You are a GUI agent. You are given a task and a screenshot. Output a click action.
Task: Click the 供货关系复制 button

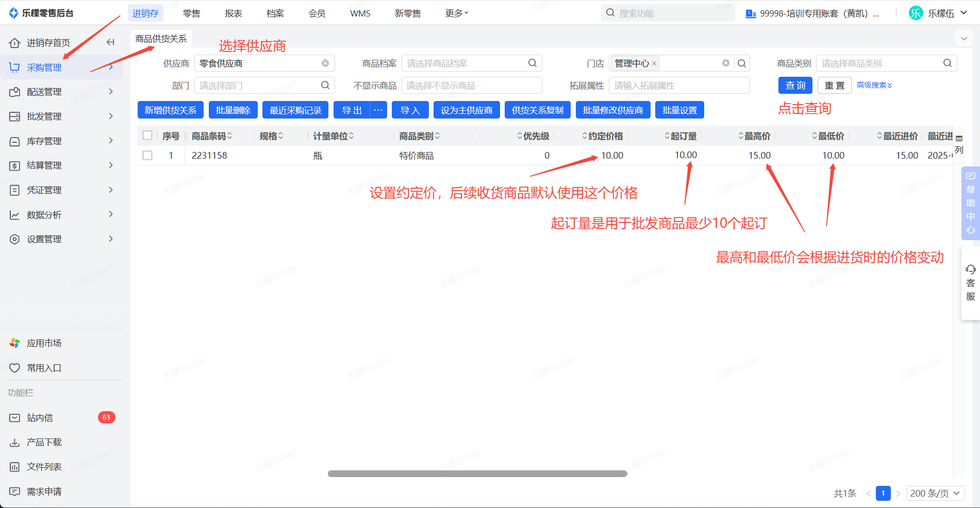click(x=538, y=110)
